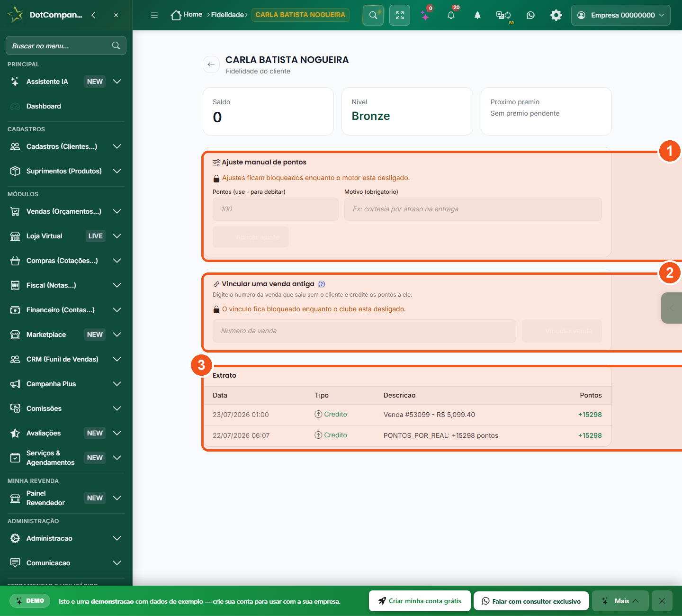682x616 pixels.
Task: Expand Suprimentos (Produtos) menu
Action: pos(66,171)
